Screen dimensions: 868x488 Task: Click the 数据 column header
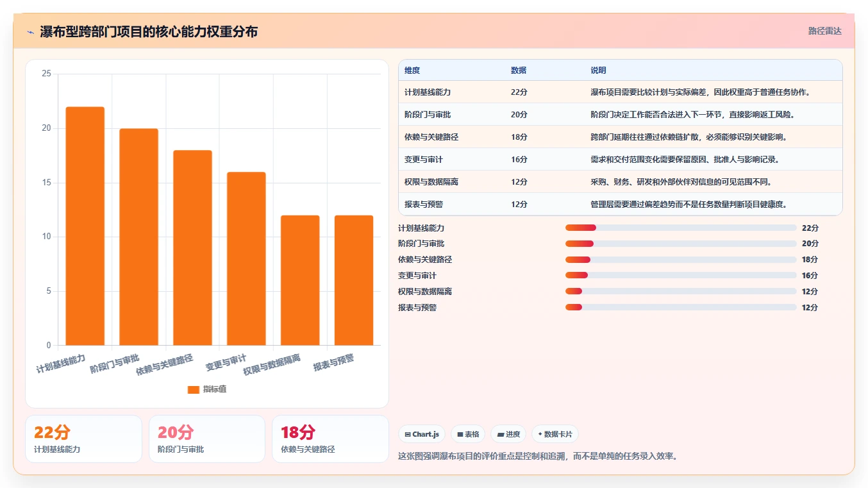coord(519,71)
